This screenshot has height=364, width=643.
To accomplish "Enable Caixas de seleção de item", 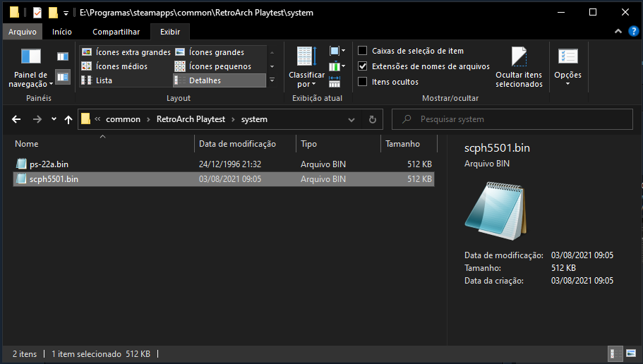I will (x=363, y=50).
